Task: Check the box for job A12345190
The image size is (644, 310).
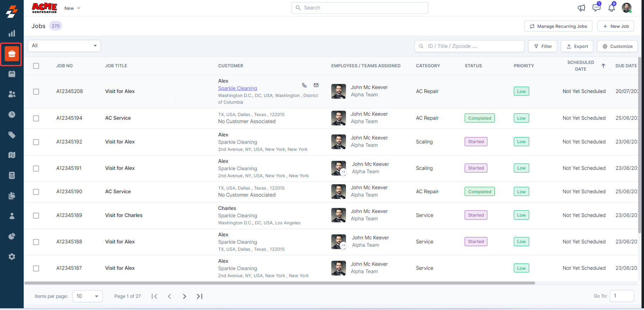Action: (36, 192)
